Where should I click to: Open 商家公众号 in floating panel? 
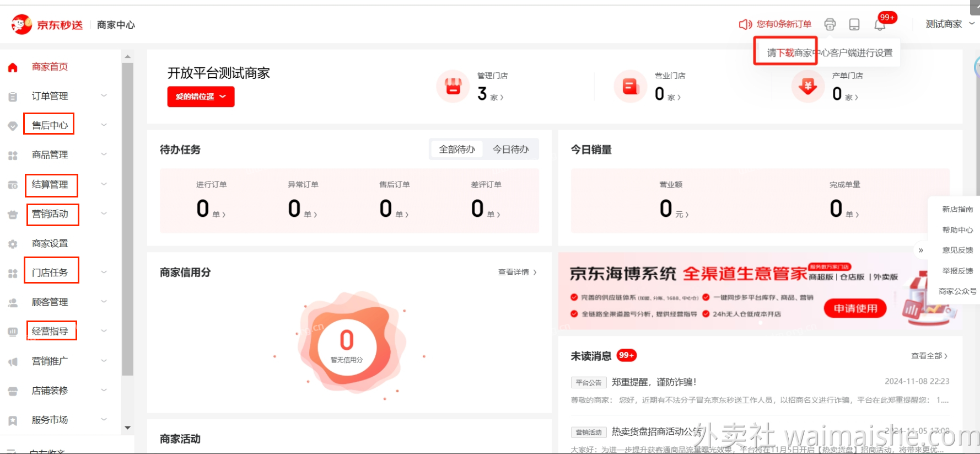pos(957,291)
